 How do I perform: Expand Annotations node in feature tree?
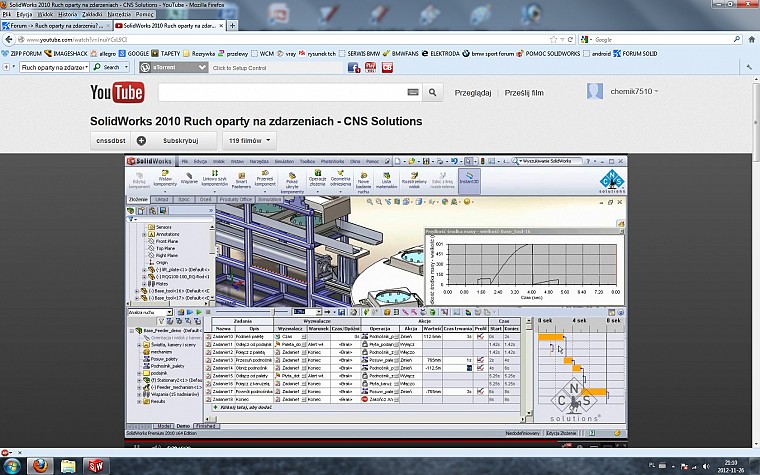click(144, 234)
